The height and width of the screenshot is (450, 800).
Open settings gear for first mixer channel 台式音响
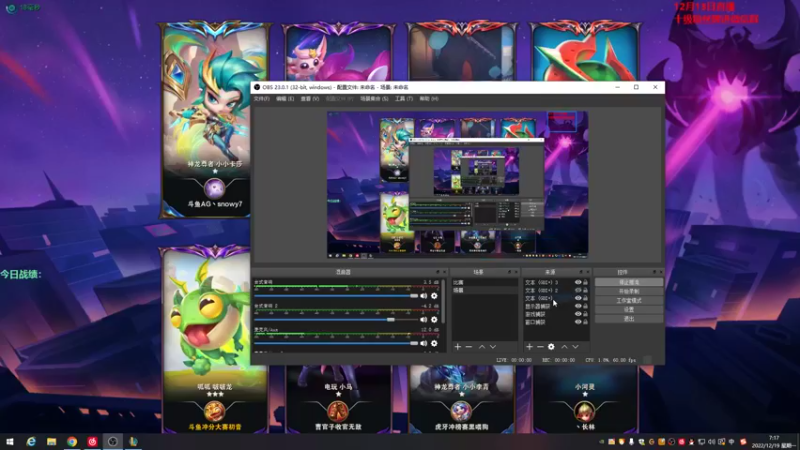434,296
